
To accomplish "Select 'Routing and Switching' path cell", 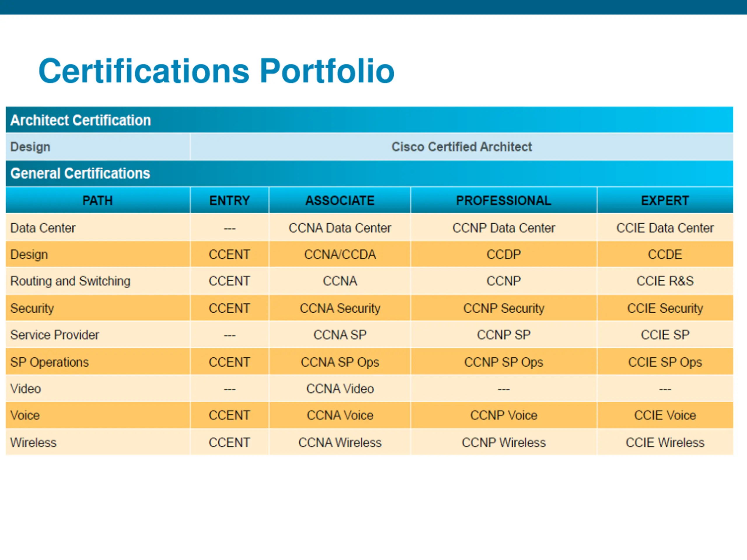I will click(x=97, y=281).
